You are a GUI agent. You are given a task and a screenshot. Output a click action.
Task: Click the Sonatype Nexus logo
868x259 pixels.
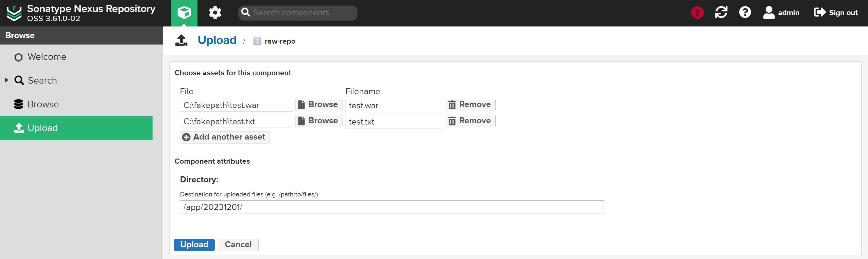(14, 13)
